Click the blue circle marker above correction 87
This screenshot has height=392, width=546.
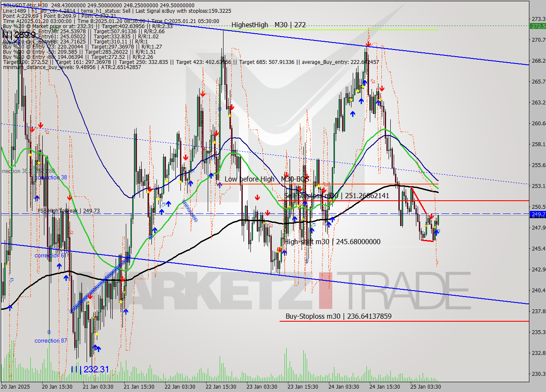pos(49,332)
